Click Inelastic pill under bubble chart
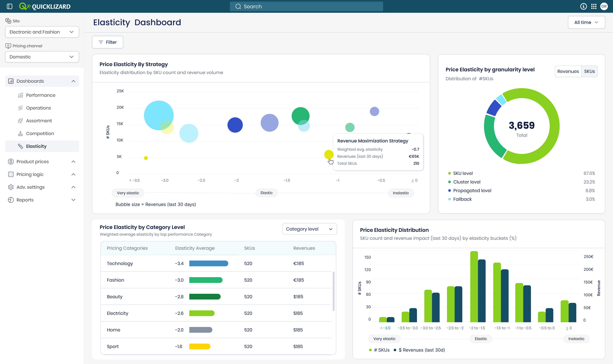613x364 pixels. tap(401, 193)
